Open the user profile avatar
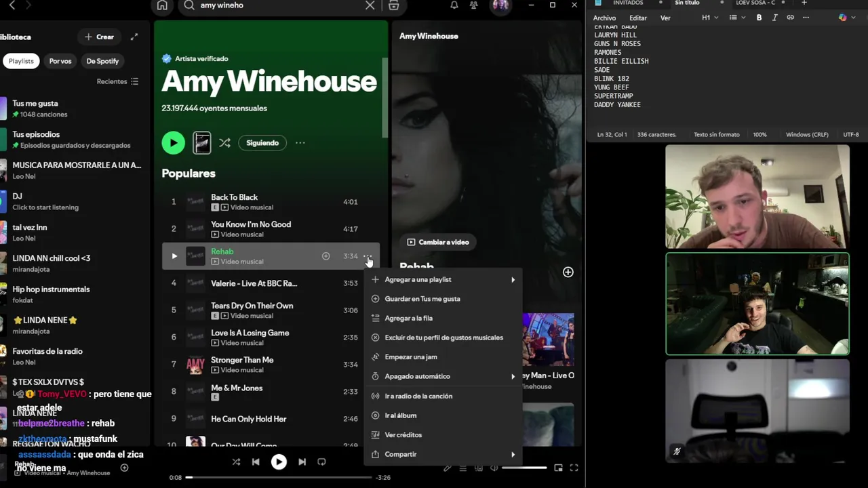The height and width of the screenshot is (488, 868). point(500,5)
